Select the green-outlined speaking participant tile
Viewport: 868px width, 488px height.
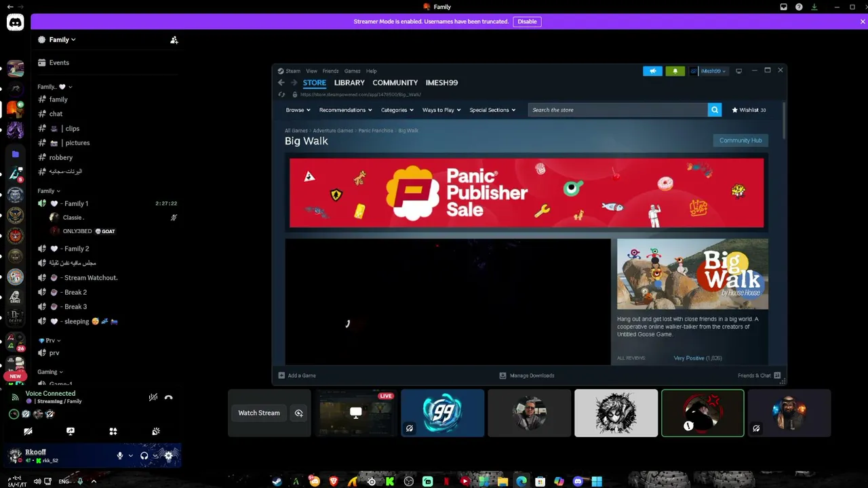(x=703, y=413)
